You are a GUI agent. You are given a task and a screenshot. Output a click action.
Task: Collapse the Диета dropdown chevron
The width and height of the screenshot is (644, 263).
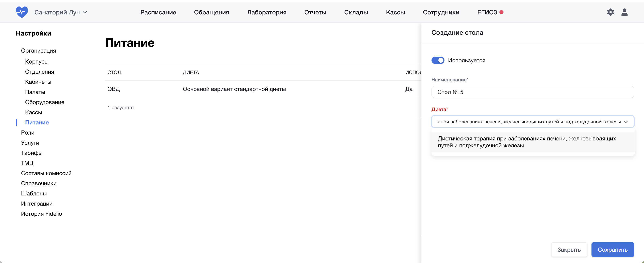tap(626, 122)
